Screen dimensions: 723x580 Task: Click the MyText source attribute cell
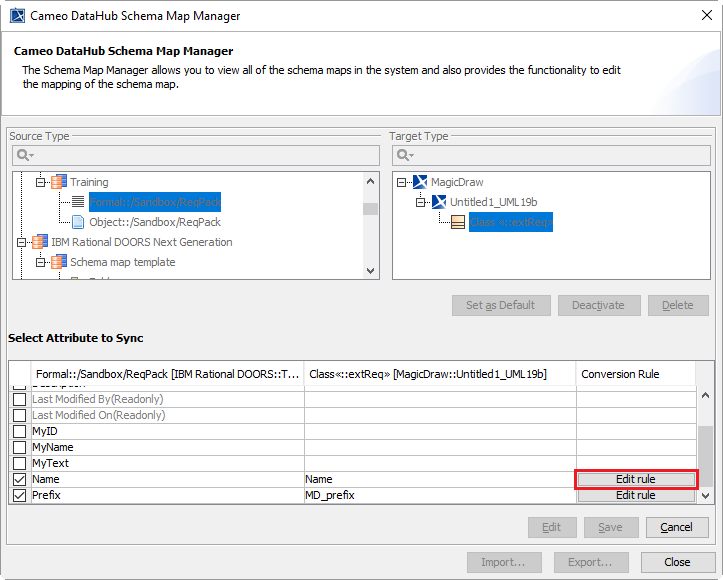click(x=167, y=463)
